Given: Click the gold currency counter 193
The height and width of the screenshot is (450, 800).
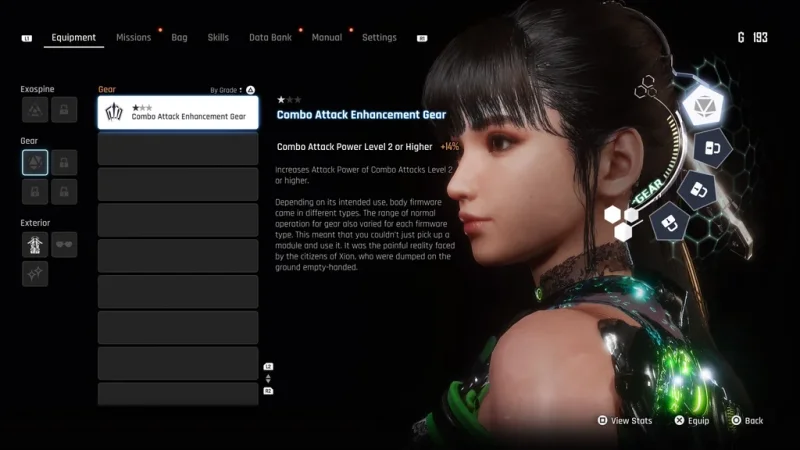Looking at the screenshot, I should click(x=753, y=37).
